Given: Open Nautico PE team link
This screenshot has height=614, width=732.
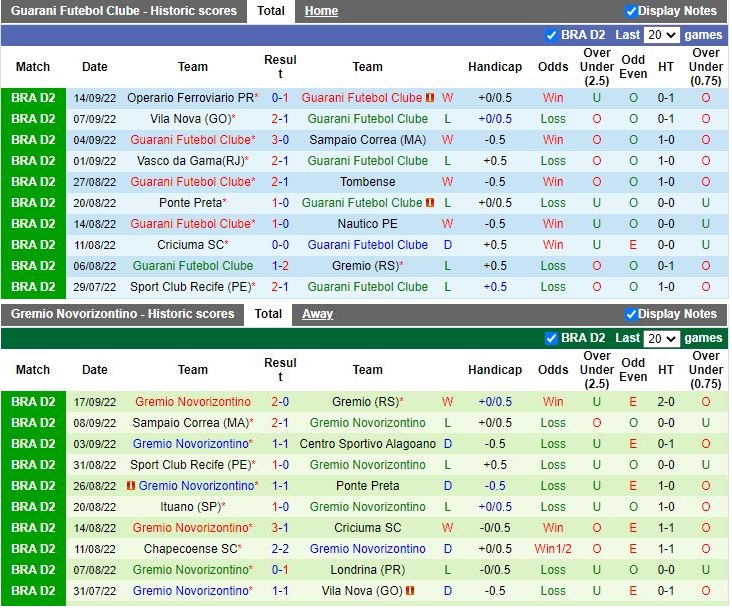Looking at the screenshot, I should [367, 224].
